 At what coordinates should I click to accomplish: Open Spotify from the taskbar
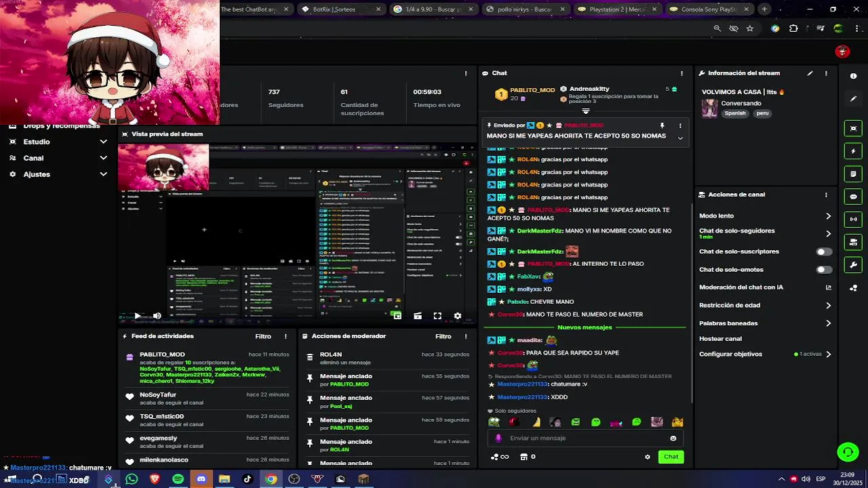178,479
